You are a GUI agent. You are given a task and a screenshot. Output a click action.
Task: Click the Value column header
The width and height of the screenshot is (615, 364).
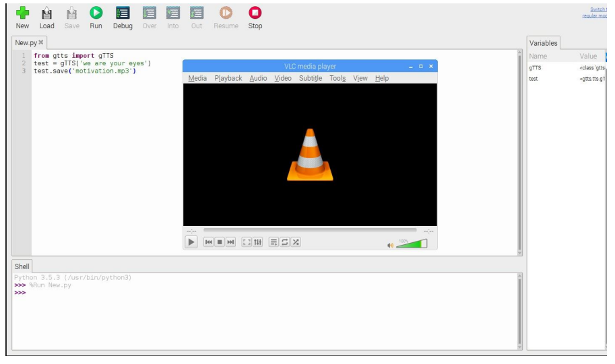click(x=588, y=56)
